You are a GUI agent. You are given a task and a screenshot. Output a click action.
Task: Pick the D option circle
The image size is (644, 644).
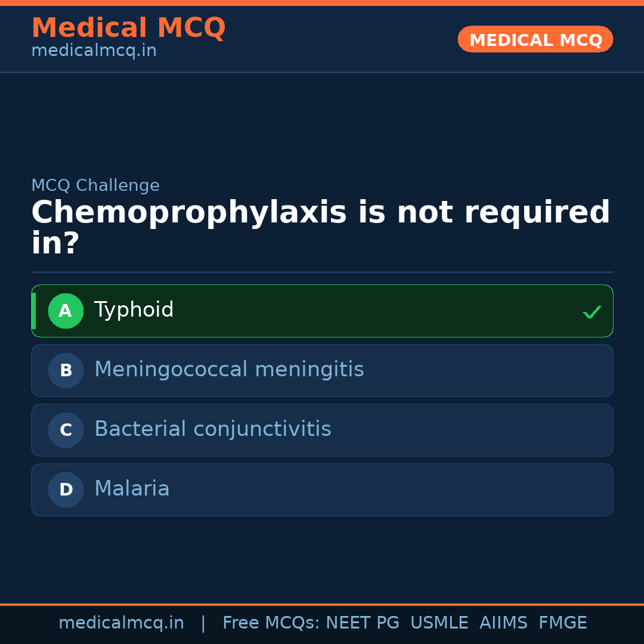coord(66,490)
